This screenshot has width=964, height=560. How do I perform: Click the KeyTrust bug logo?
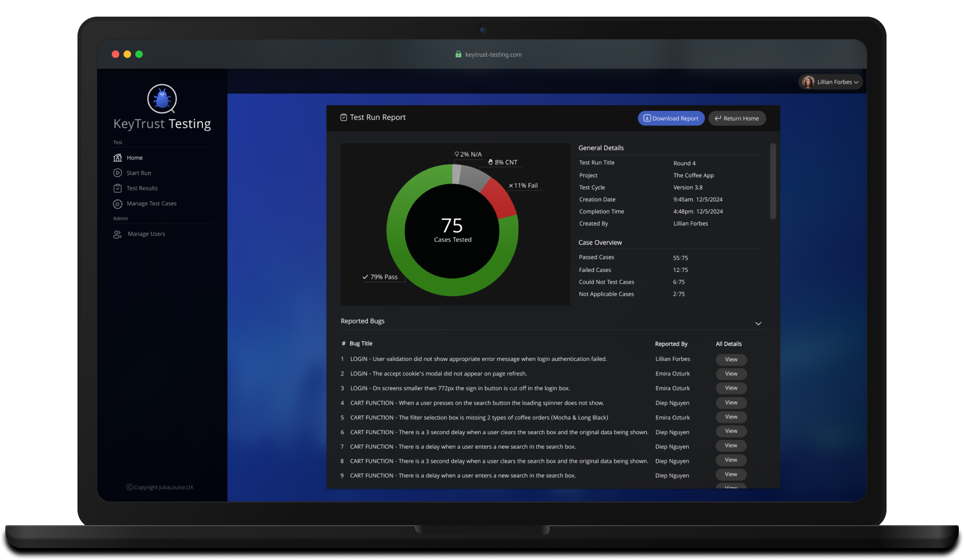162,98
